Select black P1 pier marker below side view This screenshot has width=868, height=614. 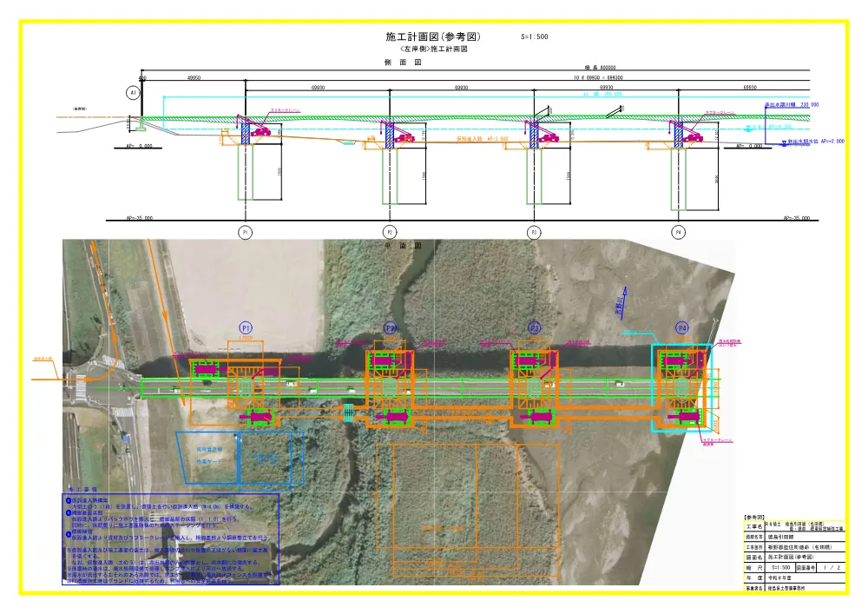pyautogui.click(x=246, y=232)
